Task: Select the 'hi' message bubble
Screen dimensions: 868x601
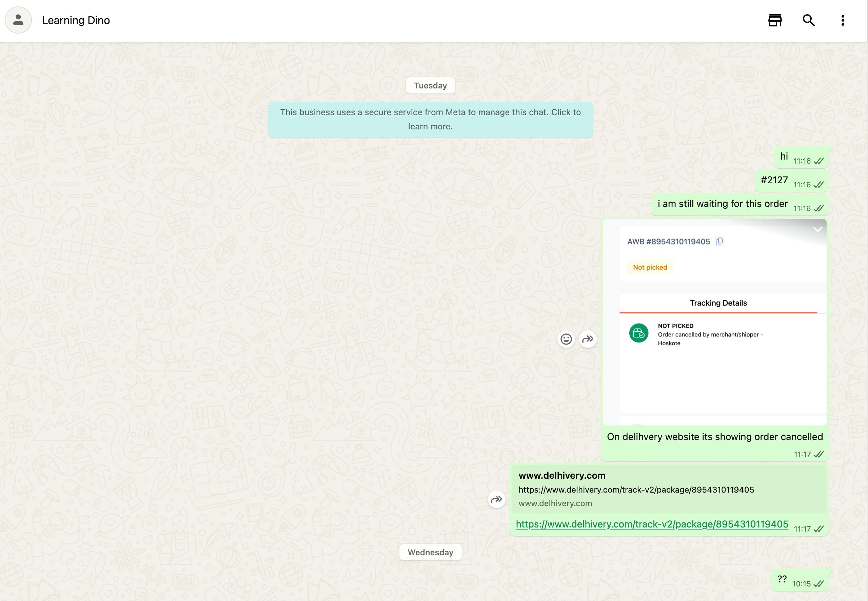Action: pos(801,157)
